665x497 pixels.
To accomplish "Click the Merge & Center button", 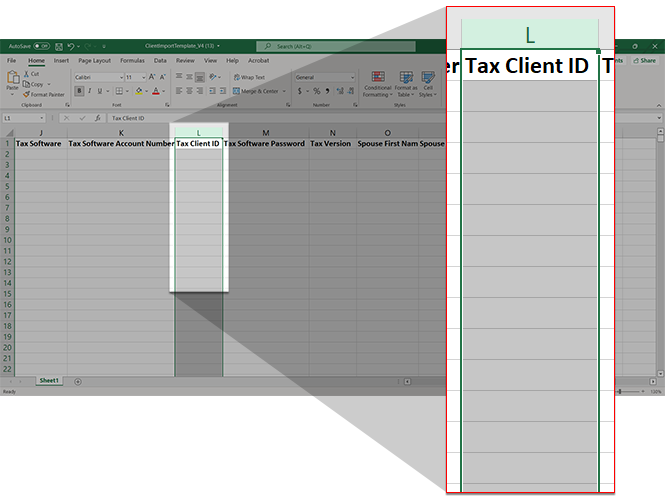I will click(x=256, y=91).
